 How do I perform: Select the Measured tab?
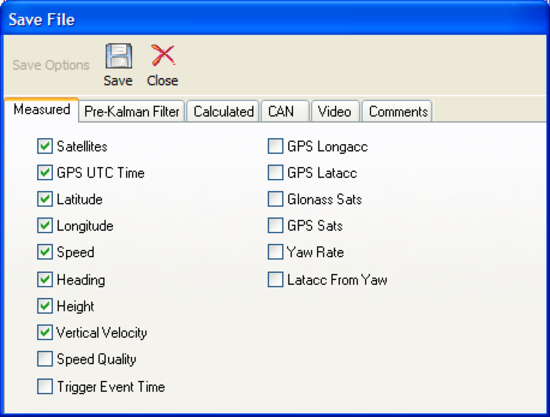tap(42, 109)
